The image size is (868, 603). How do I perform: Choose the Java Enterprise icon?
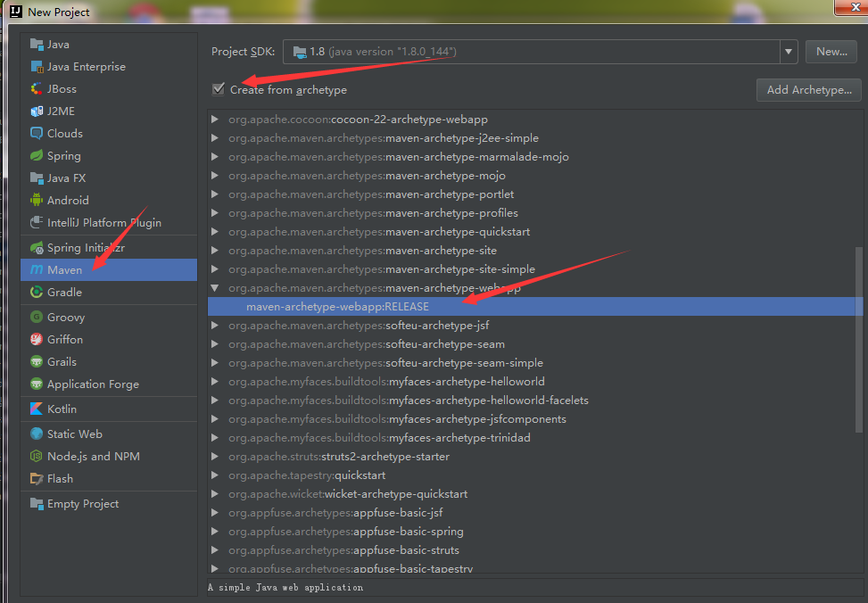coord(37,66)
